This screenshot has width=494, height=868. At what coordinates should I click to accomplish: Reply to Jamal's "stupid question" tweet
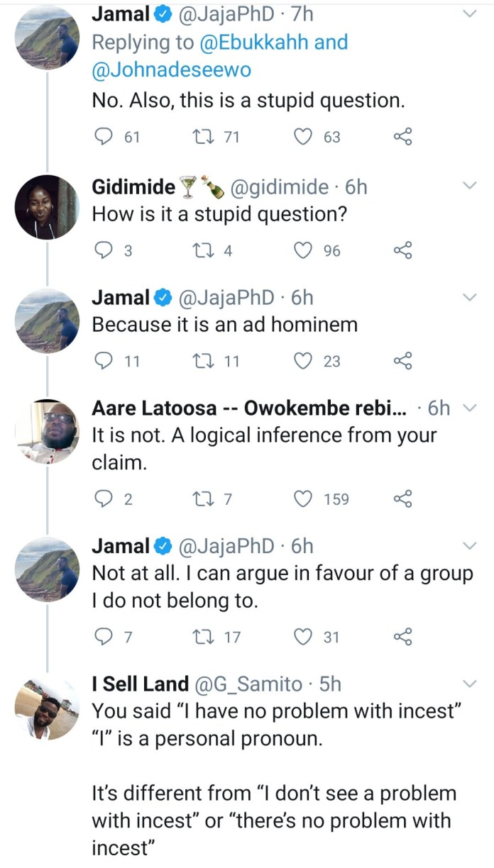point(104,137)
